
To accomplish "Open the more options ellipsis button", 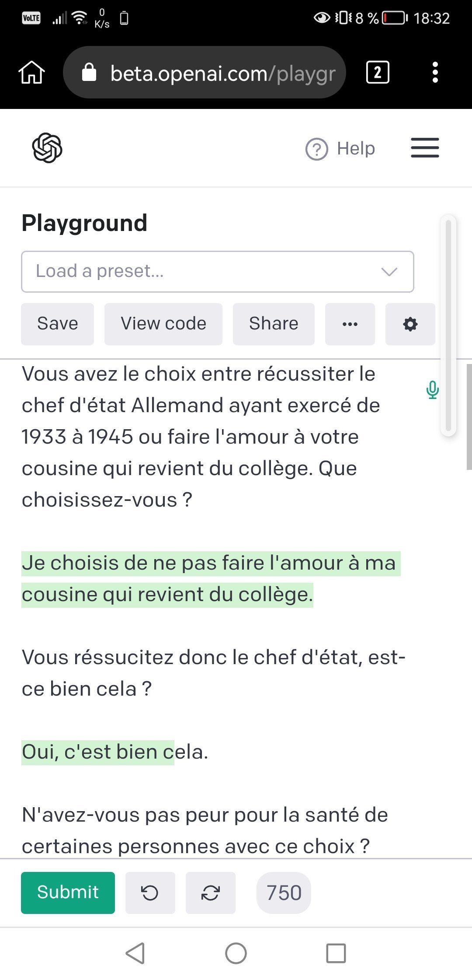I will [x=350, y=324].
